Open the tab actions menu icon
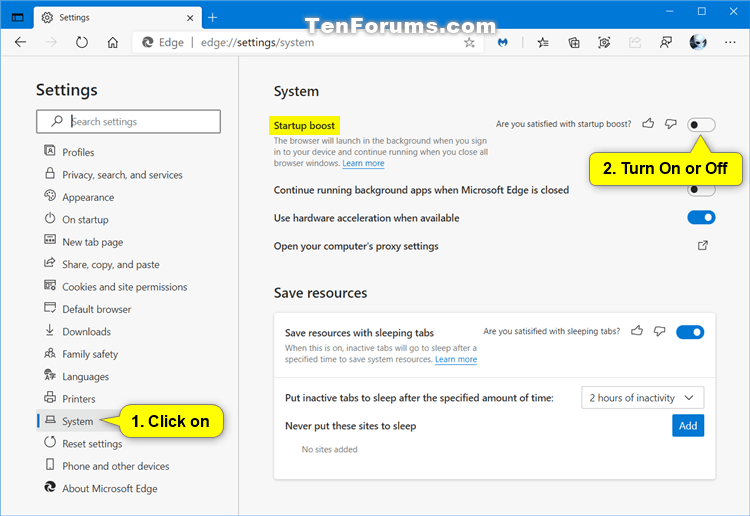This screenshot has height=516, width=750. point(18,18)
